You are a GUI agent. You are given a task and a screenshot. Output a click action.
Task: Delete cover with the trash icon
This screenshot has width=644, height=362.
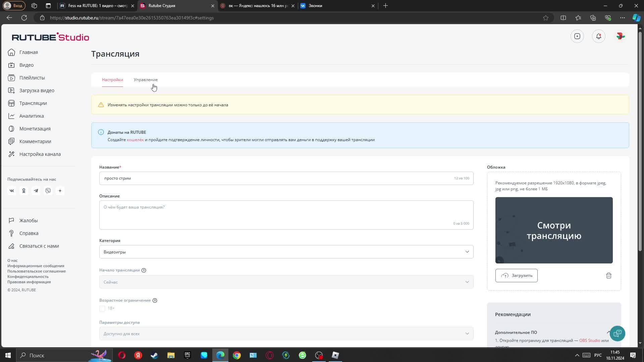(608, 276)
